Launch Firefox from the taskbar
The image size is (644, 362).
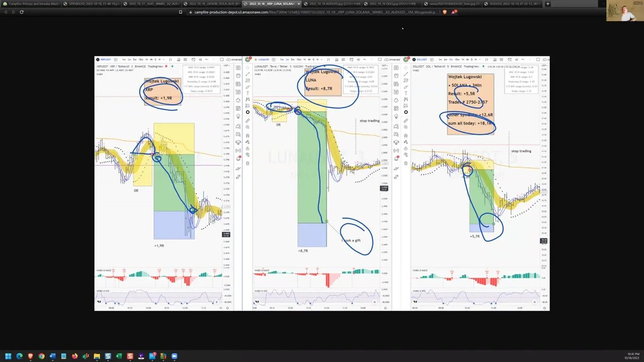point(74,356)
